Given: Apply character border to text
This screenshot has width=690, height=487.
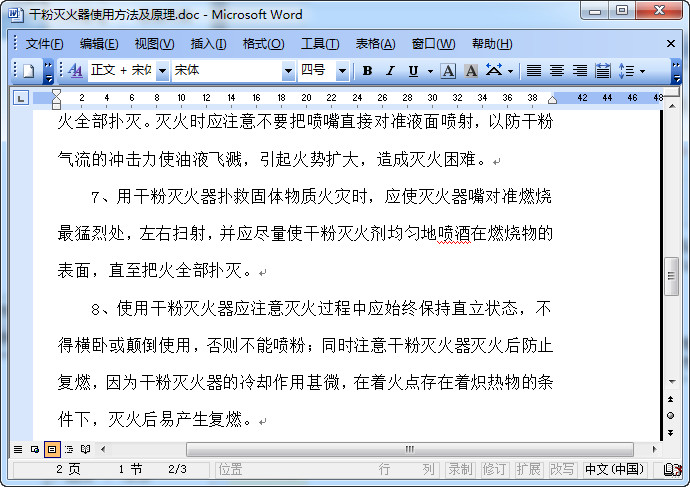Looking at the screenshot, I should pos(448,71).
